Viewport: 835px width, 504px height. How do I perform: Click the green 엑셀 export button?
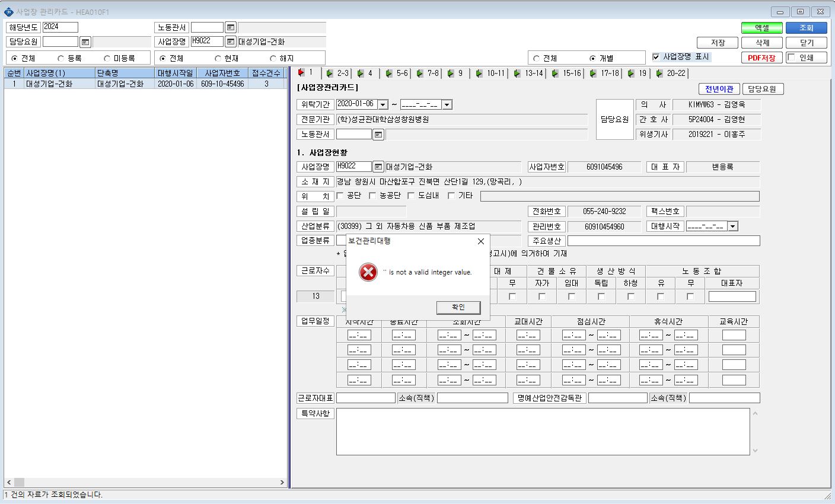tap(762, 28)
